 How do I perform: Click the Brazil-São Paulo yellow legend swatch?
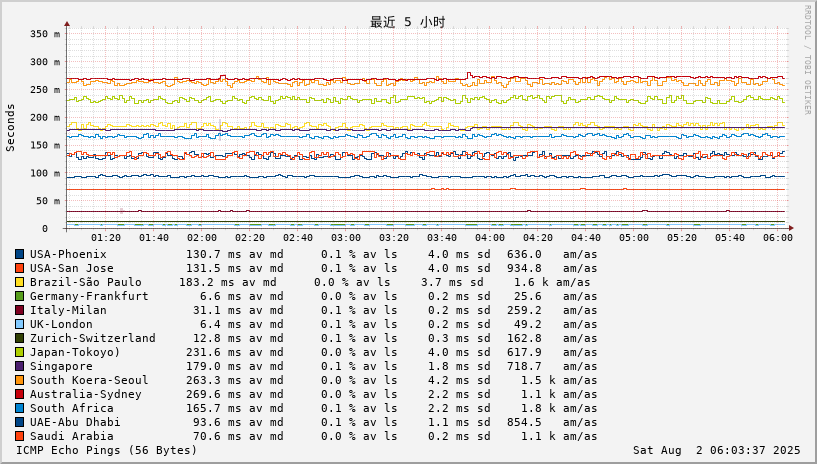(19, 282)
